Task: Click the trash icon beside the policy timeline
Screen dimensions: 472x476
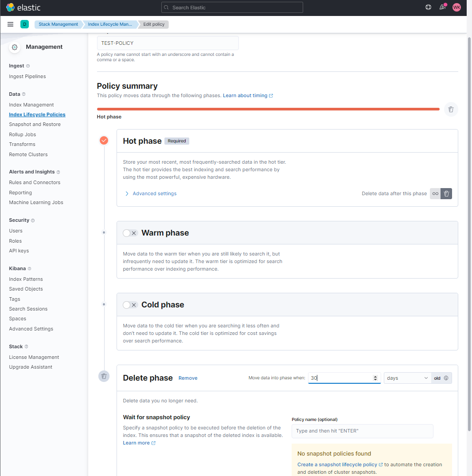Action: (x=451, y=109)
